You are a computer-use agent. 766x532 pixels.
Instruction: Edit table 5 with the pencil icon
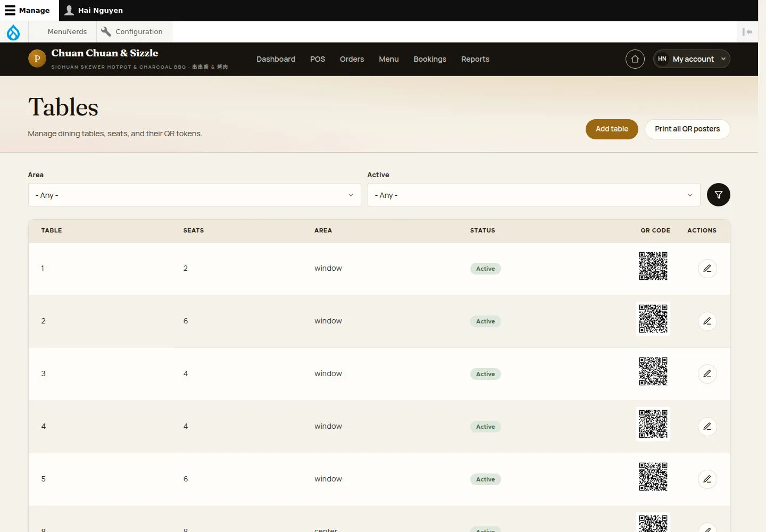pyautogui.click(x=707, y=479)
